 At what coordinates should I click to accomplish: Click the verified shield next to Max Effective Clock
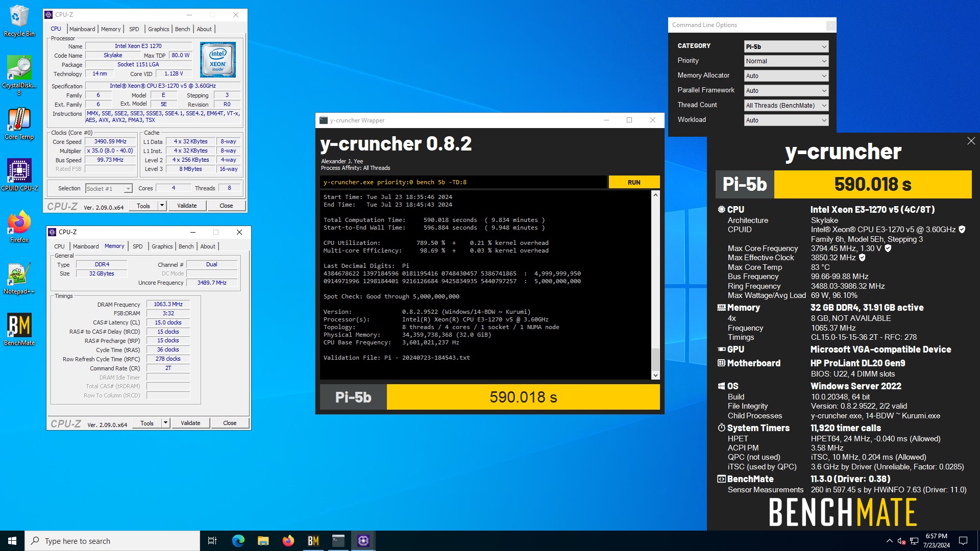(862, 258)
